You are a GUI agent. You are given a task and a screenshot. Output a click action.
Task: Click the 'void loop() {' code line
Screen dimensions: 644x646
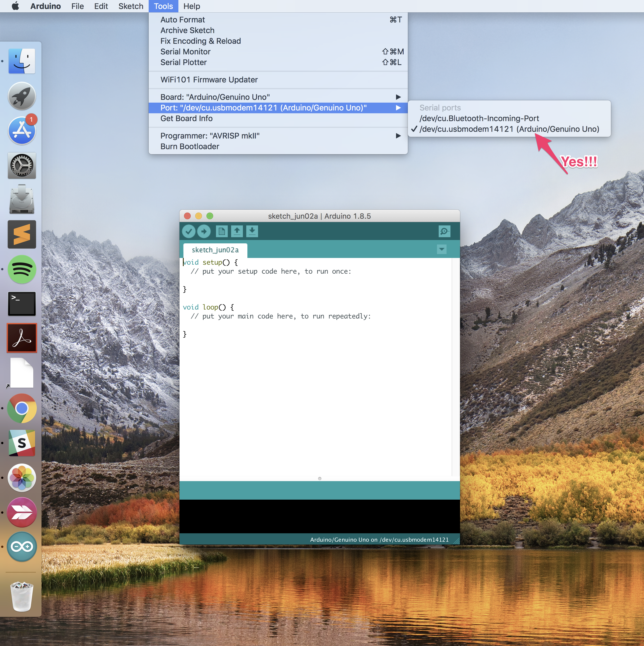click(x=208, y=307)
